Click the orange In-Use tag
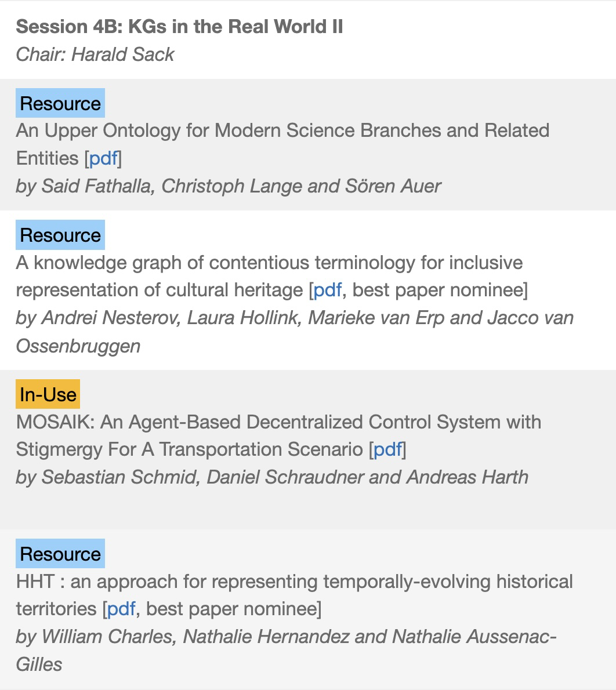The width and height of the screenshot is (616, 690). click(x=48, y=394)
